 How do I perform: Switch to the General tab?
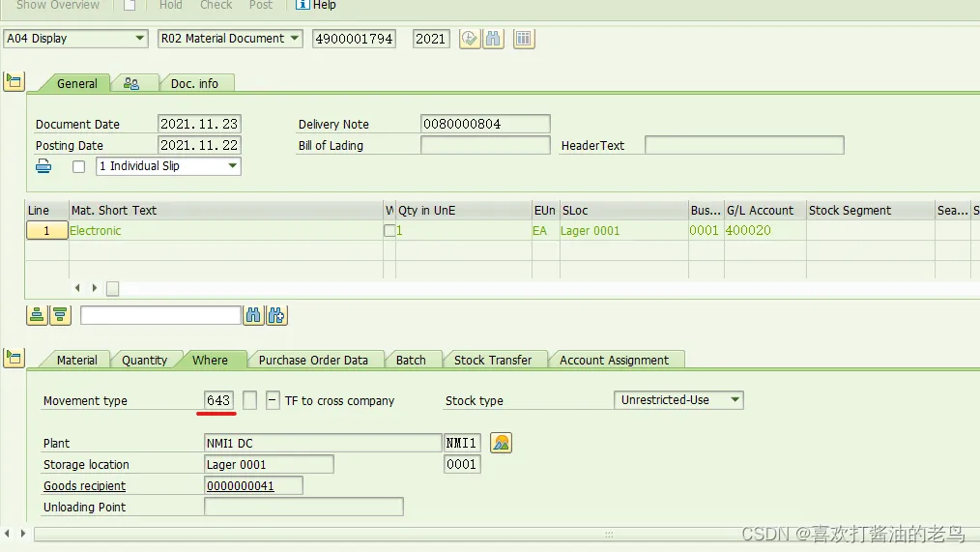coord(77,84)
